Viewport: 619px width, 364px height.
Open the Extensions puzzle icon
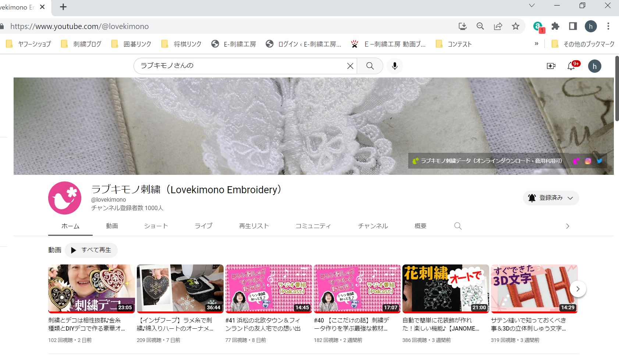coord(555,26)
